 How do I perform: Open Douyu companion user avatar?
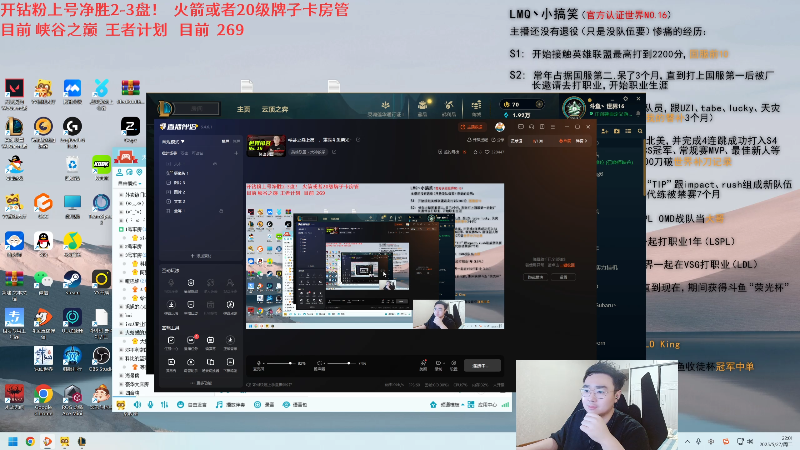(499, 127)
